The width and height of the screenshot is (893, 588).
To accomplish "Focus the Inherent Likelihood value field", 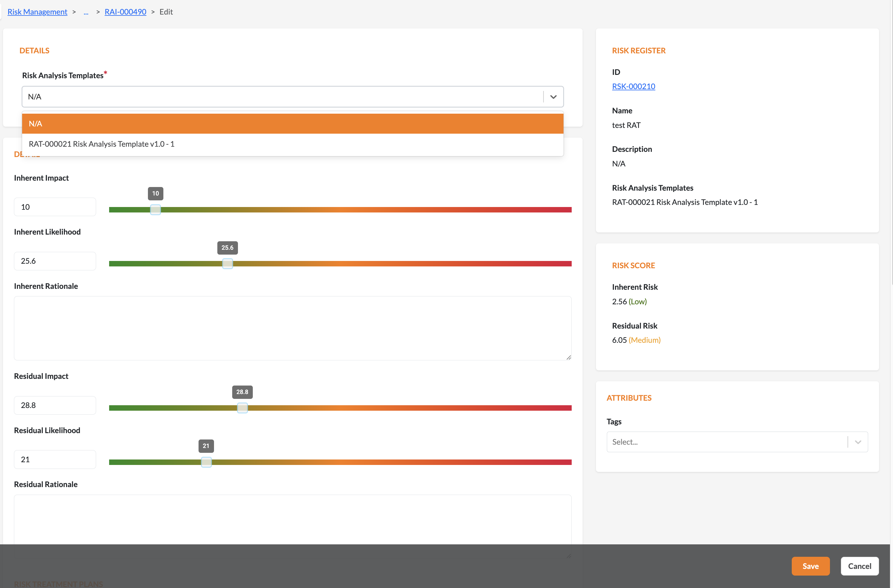I will coord(55,261).
